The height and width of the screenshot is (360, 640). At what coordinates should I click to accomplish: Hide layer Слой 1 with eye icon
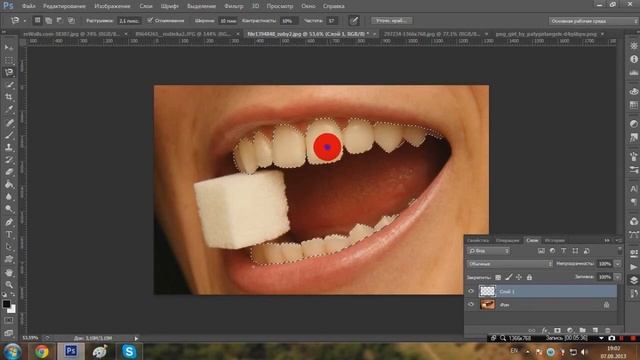pos(471,291)
